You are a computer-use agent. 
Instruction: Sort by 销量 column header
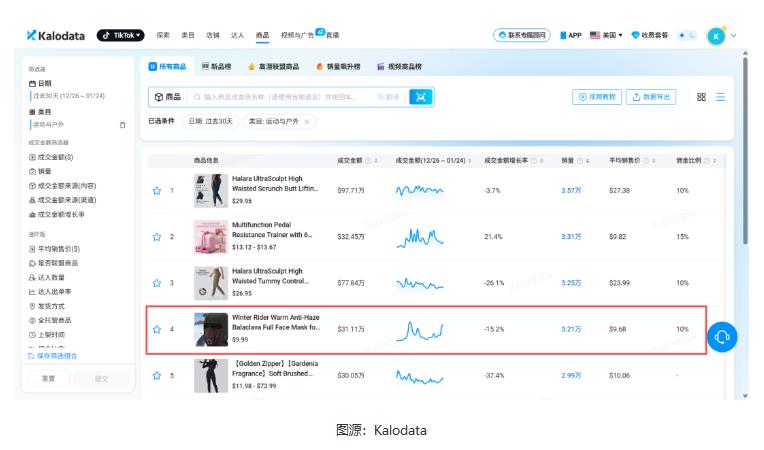tap(575, 160)
